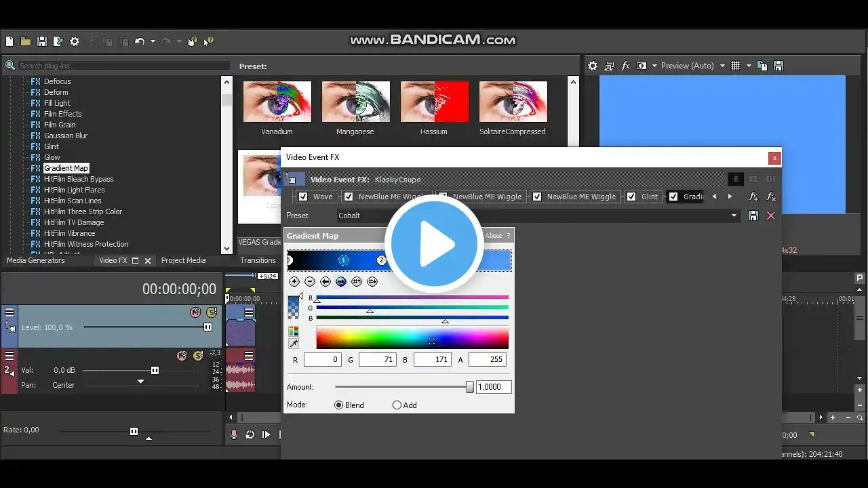Mute video track 1
The height and width of the screenshot is (488, 868).
click(195, 312)
